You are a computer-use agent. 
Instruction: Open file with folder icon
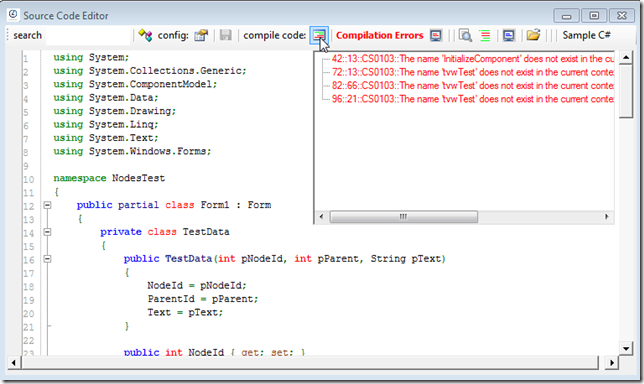coord(533,35)
